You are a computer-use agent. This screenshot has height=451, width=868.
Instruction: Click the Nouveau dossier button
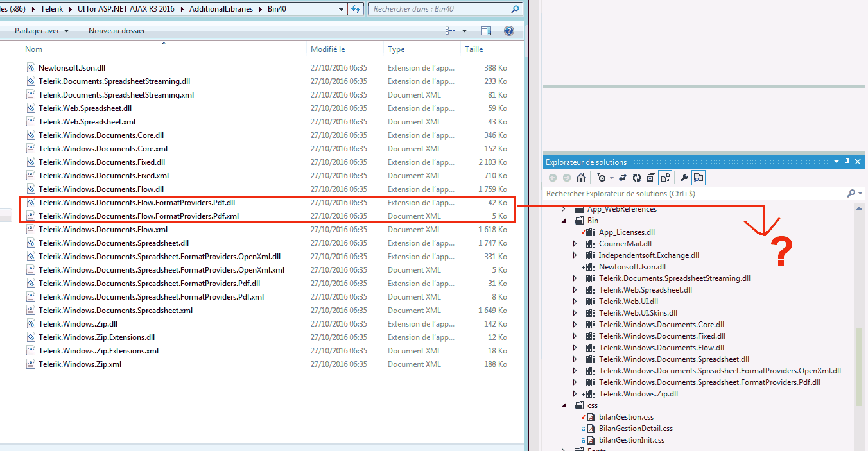click(117, 31)
